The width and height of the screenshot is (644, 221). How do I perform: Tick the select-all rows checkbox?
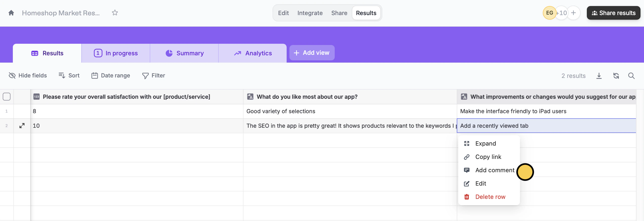(x=7, y=97)
